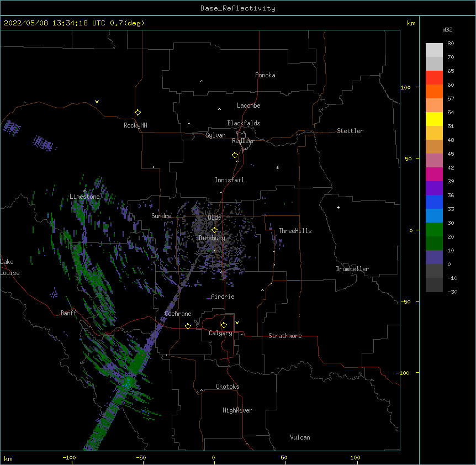Select the red 60–65 dBZ legend swatch
476x465 pixels.
[x=434, y=77]
